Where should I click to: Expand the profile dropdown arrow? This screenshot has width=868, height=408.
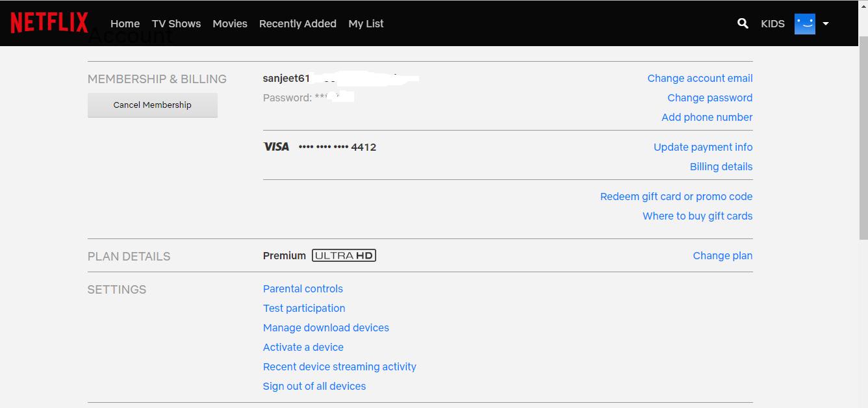click(x=826, y=23)
